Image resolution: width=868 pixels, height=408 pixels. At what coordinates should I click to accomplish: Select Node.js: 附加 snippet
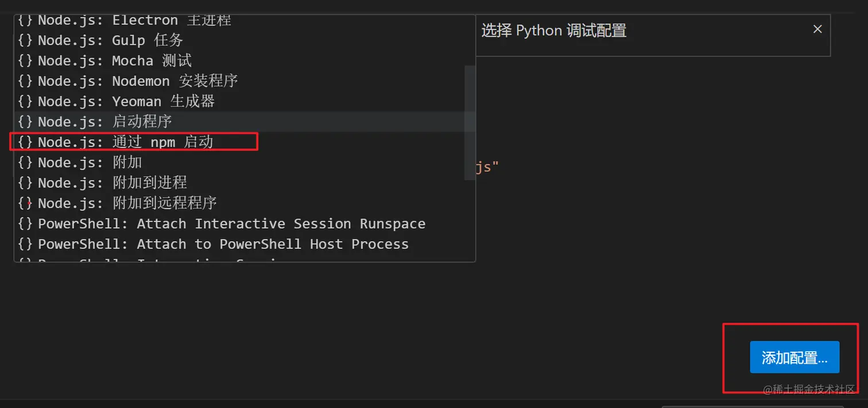90,163
